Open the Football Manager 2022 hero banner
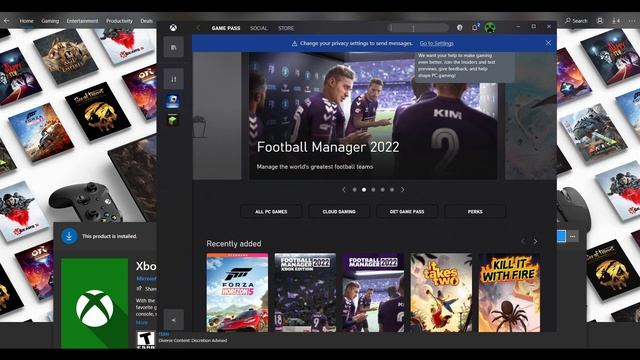 [373, 116]
